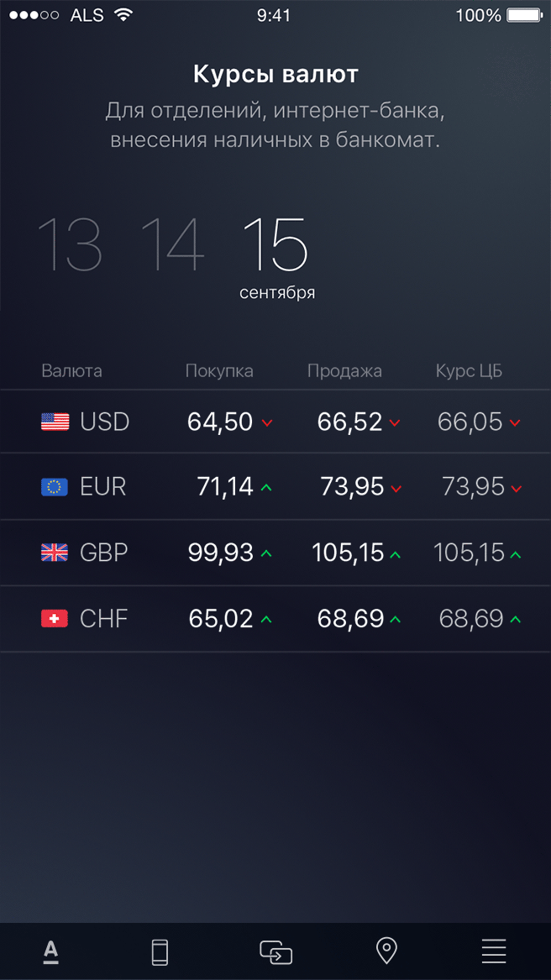Tap the mobile phone tab icon
The width and height of the screenshot is (551, 980).
160,951
